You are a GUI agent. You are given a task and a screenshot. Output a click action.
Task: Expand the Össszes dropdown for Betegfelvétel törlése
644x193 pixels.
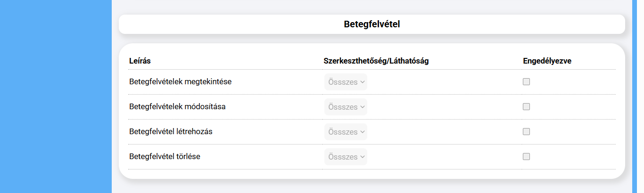[346, 157]
